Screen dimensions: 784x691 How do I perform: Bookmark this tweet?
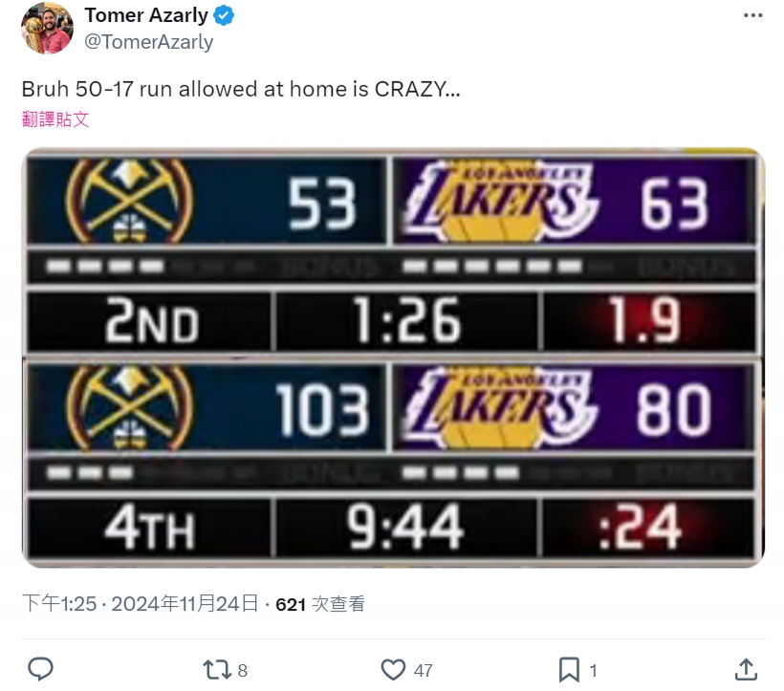click(569, 669)
